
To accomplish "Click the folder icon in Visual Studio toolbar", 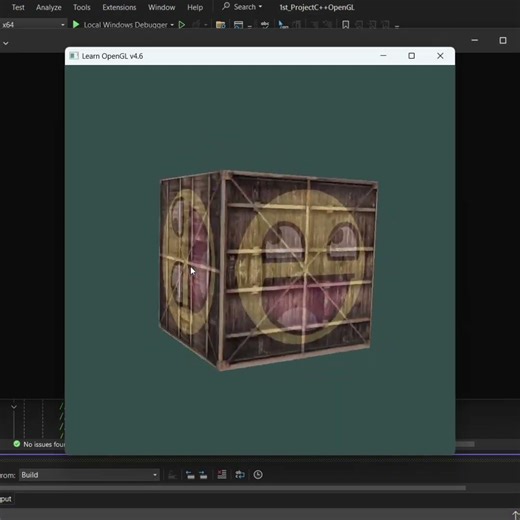I will [x=221, y=25].
